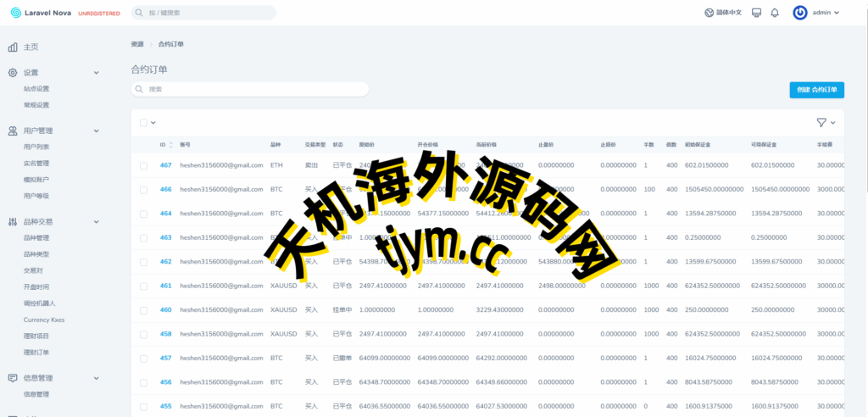Screen dimensions: 868x417
Task: Open the filter funnel icon
Action: [821, 122]
